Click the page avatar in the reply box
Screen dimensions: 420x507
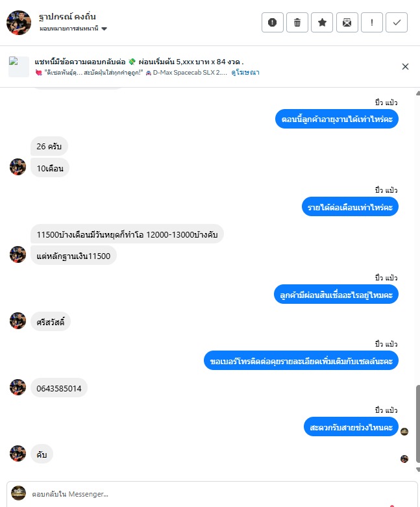18,493
